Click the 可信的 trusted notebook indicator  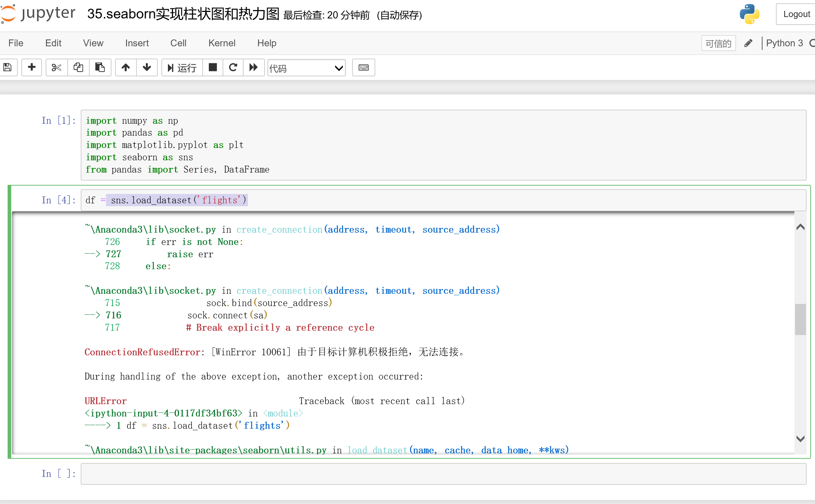point(718,43)
